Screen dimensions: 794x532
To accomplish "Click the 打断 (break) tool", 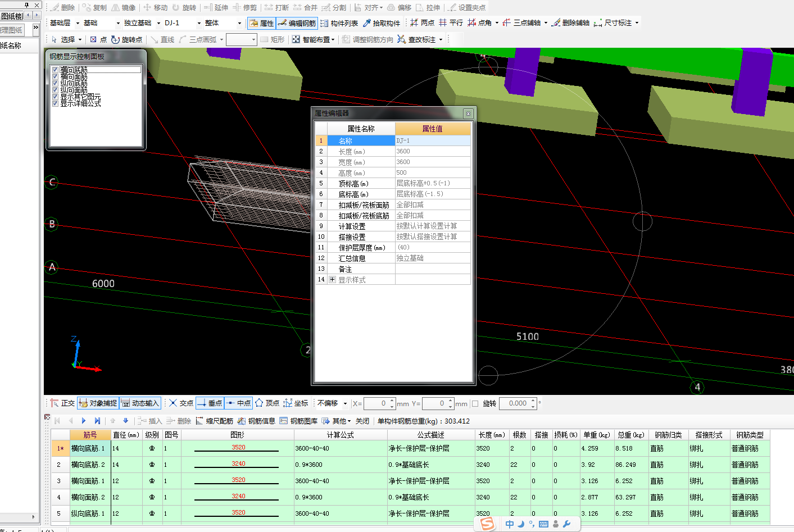I will [x=276, y=7].
